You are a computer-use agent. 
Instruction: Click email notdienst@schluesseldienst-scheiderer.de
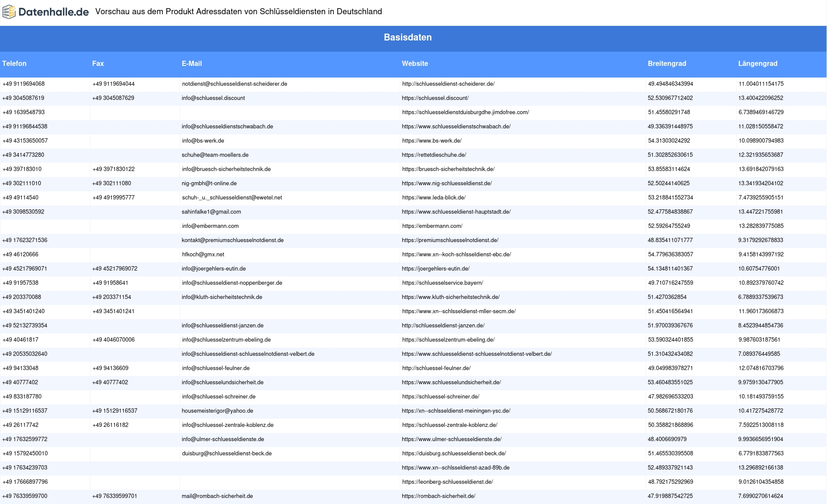[235, 84]
